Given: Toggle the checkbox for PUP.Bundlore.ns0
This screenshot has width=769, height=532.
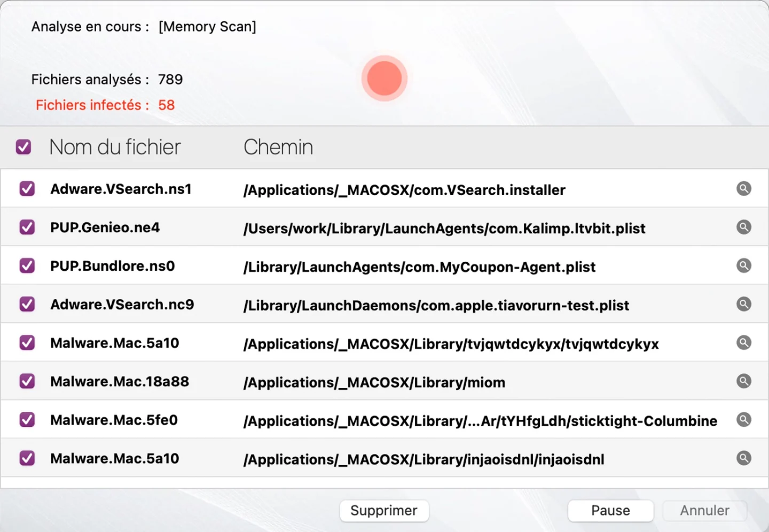Looking at the screenshot, I should click(x=27, y=265).
